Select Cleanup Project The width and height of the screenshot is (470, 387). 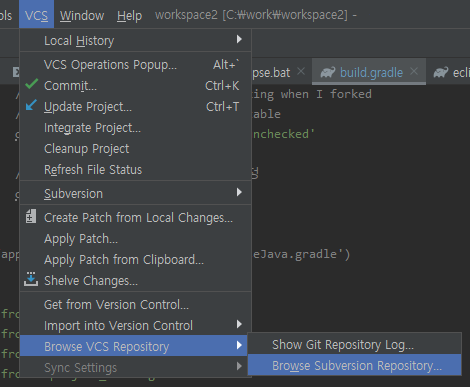coord(135,149)
